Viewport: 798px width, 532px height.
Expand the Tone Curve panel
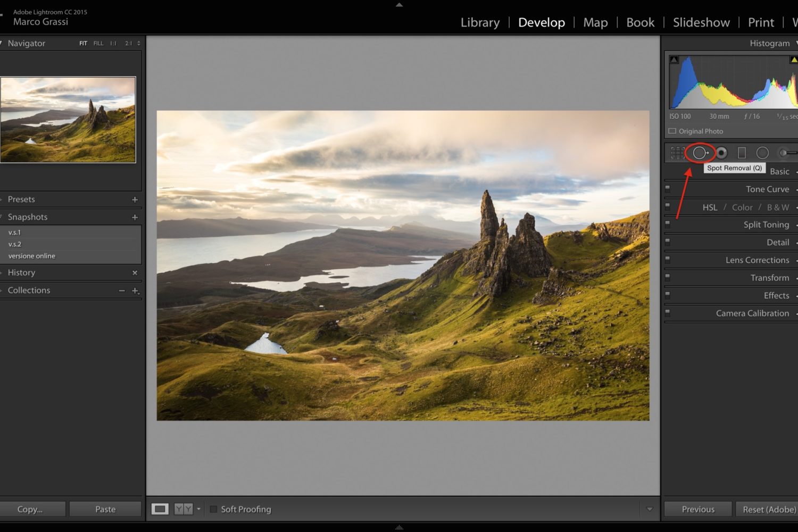coord(767,189)
